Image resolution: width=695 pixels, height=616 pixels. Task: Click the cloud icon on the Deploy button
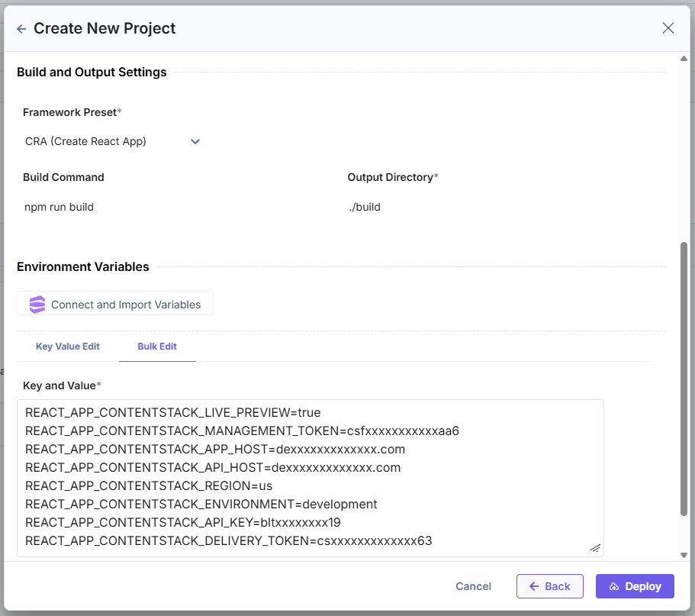(x=613, y=586)
